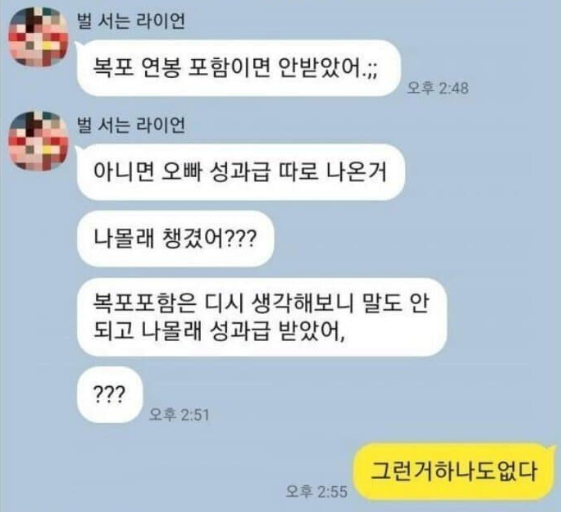Screen dimensions: 561x512
Task: Select the yellow reply 그런거하나도없다
Action: (454, 472)
